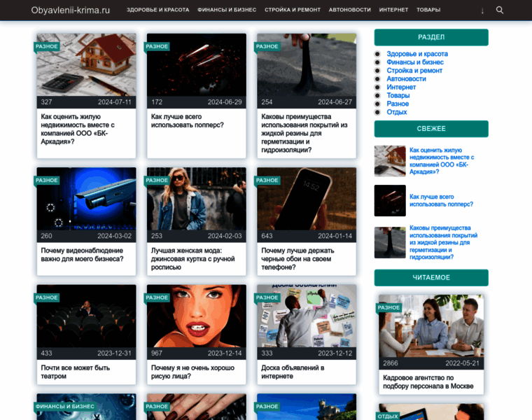Open Кадровое агентство по подбору персонала title
Viewport: 532px width, 420px height.
pyautogui.click(x=428, y=382)
